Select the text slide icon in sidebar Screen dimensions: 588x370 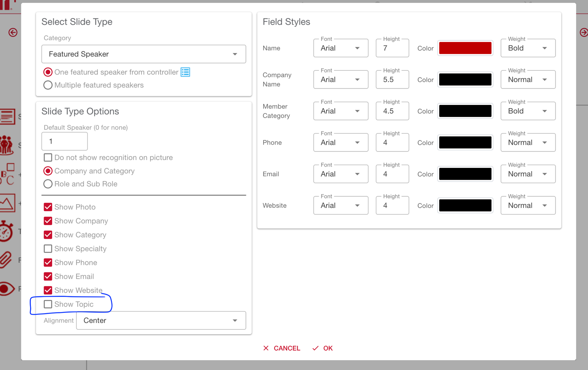tap(7, 116)
